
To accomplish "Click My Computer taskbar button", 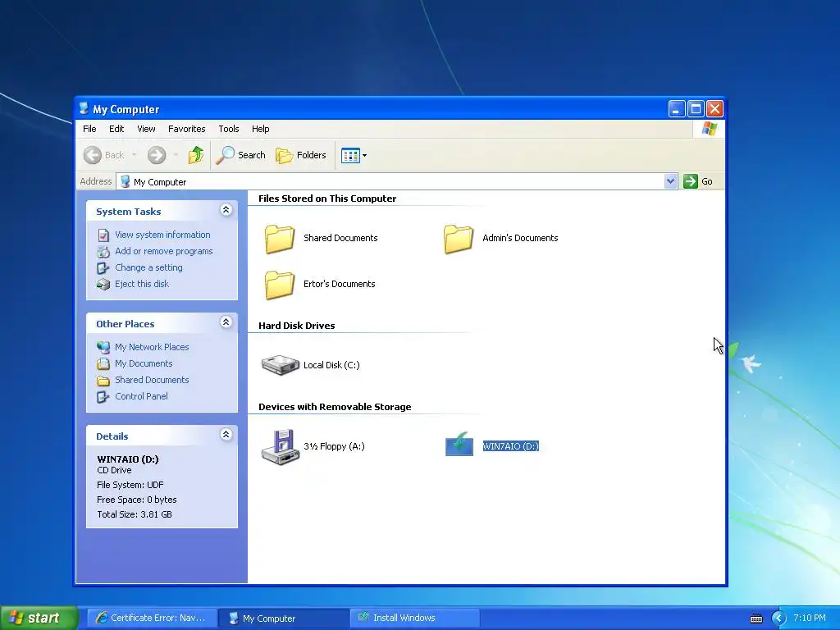I will [283, 619].
